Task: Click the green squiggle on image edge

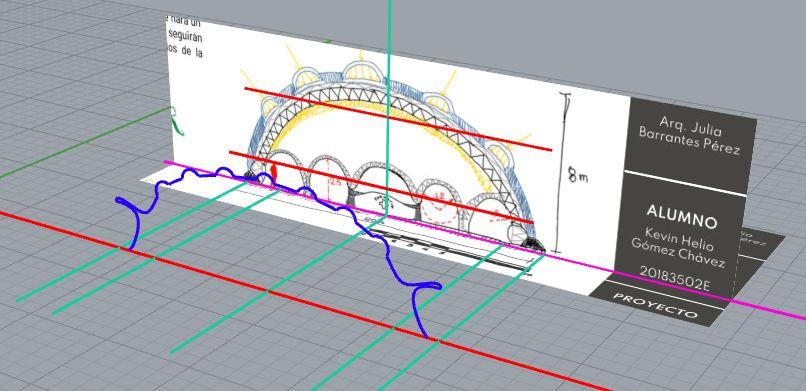Action: coord(176,121)
